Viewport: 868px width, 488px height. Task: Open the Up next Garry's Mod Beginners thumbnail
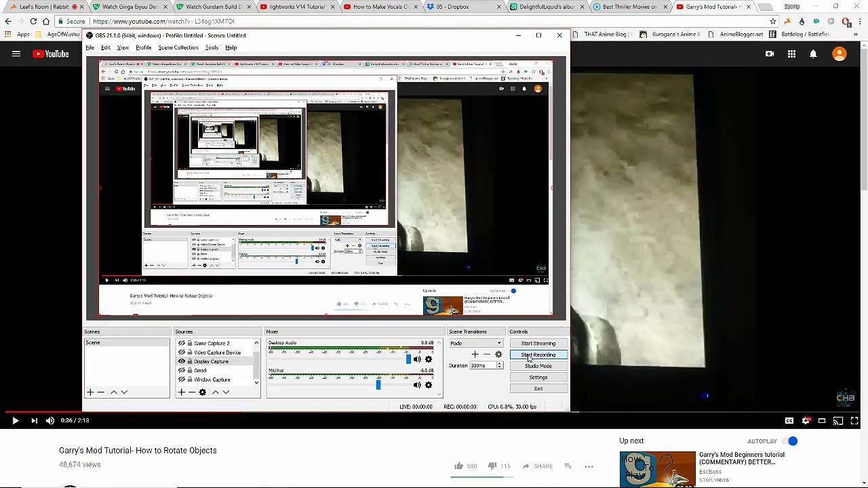tap(657, 469)
